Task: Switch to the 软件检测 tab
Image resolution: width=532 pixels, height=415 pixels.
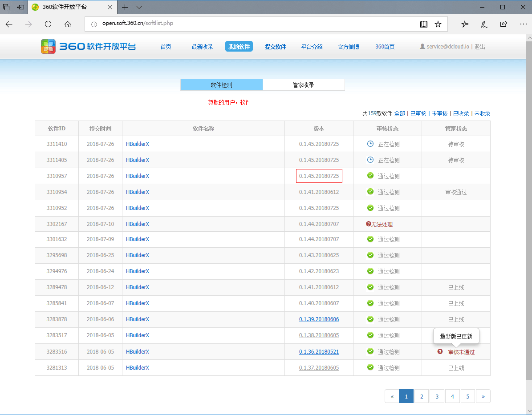Action: click(222, 85)
